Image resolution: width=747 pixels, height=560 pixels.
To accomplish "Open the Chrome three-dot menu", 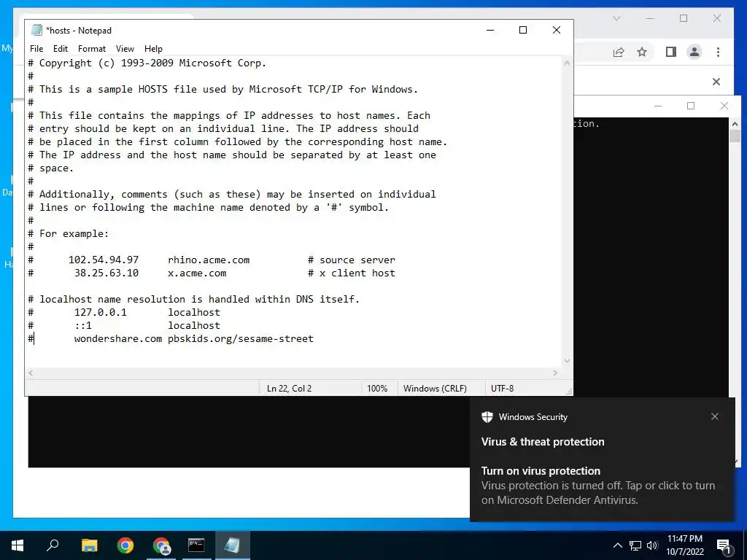I will click(718, 52).
